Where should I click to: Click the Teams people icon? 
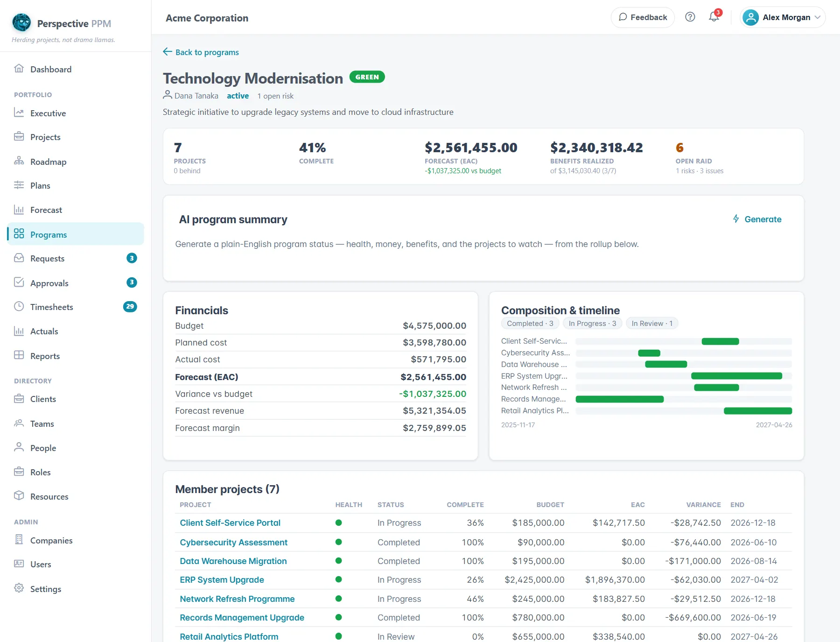click(19, 423)
